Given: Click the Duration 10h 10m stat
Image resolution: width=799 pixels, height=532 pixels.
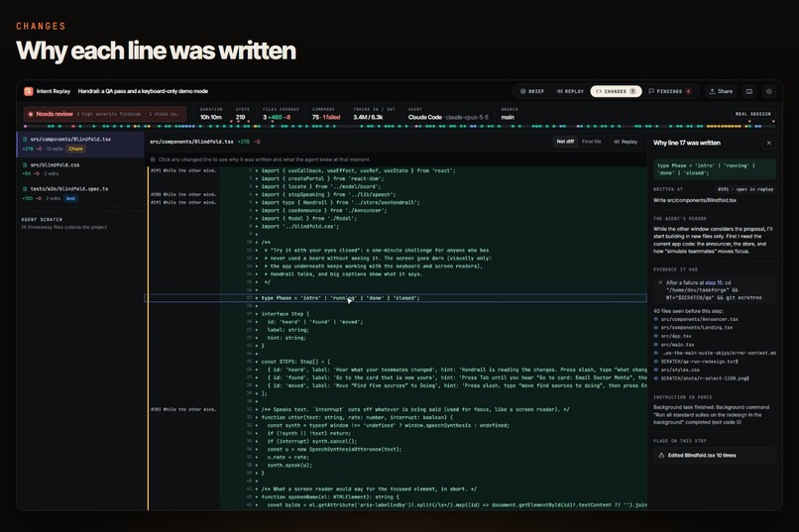Looking at the screenshot, I should [x=211, y=114].
